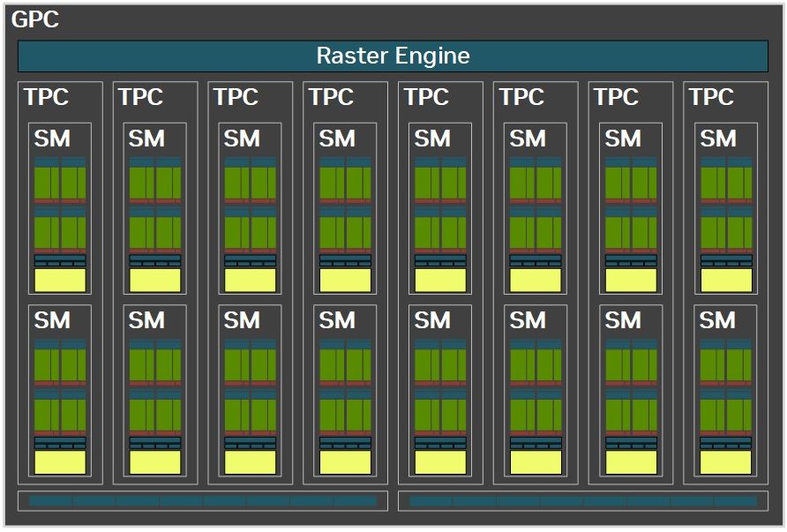The image size is (787, 532).
Task: Select bottom SM label in fifth TPC
Action: click(x=432, y=320)
